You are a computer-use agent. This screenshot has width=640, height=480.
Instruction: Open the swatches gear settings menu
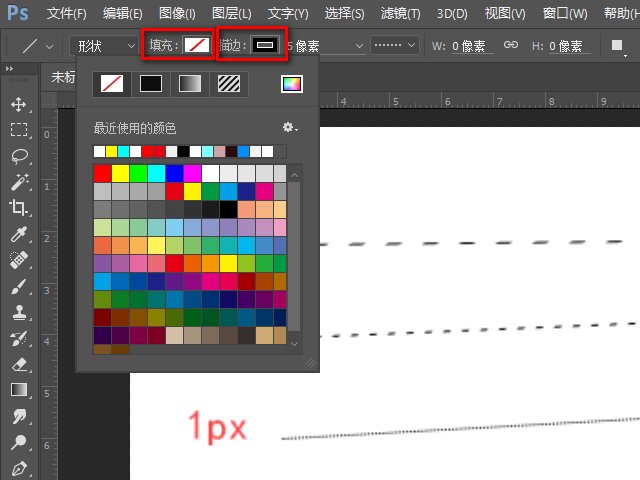pyautogui.click(x=290, y=128)
